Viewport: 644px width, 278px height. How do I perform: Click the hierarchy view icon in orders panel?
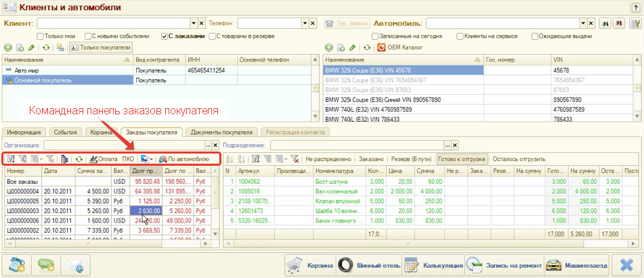point(64,159)
